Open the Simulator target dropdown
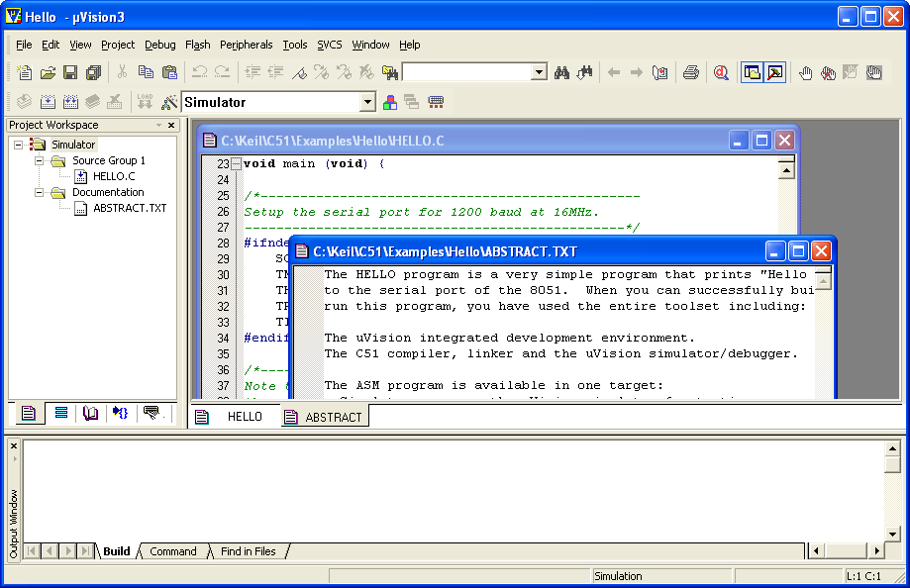 tap(367, 102)
